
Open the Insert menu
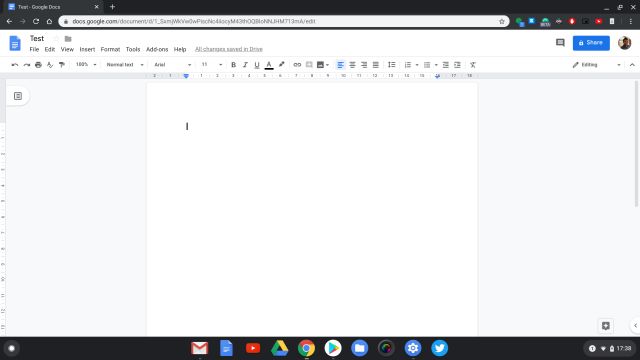pyautogui.click(x=87, y=49)
